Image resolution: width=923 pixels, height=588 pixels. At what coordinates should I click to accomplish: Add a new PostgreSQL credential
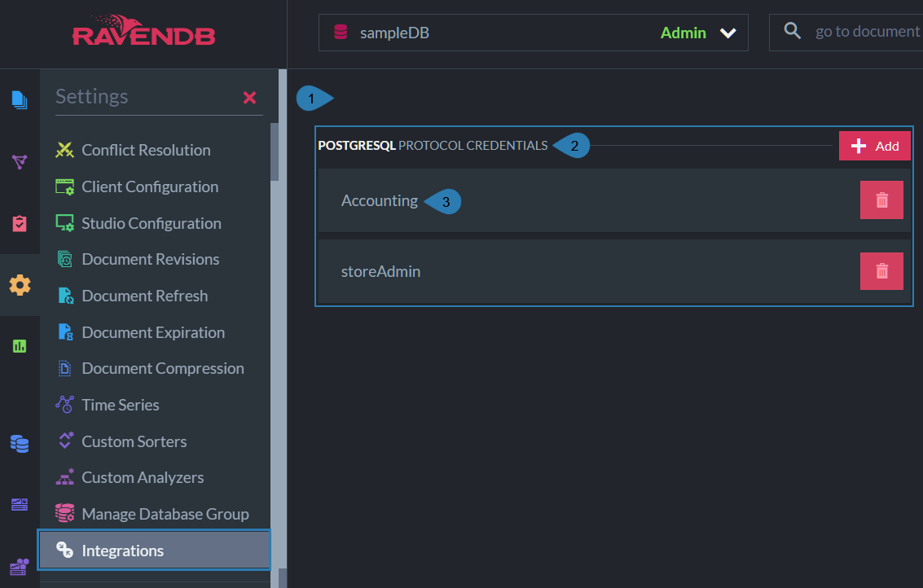click(874, 146)
